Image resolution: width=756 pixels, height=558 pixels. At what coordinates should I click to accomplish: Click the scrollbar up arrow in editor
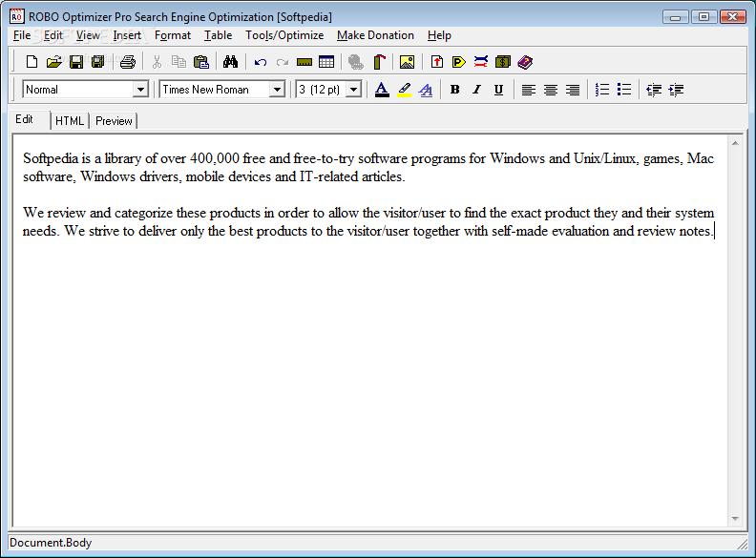coord(735,143)
